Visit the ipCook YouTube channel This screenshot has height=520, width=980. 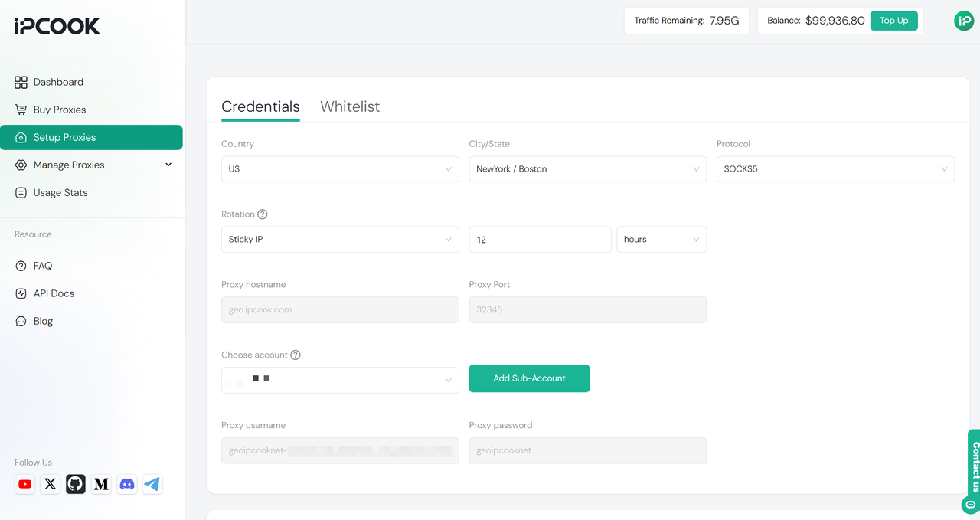click(x=24, y=484)
